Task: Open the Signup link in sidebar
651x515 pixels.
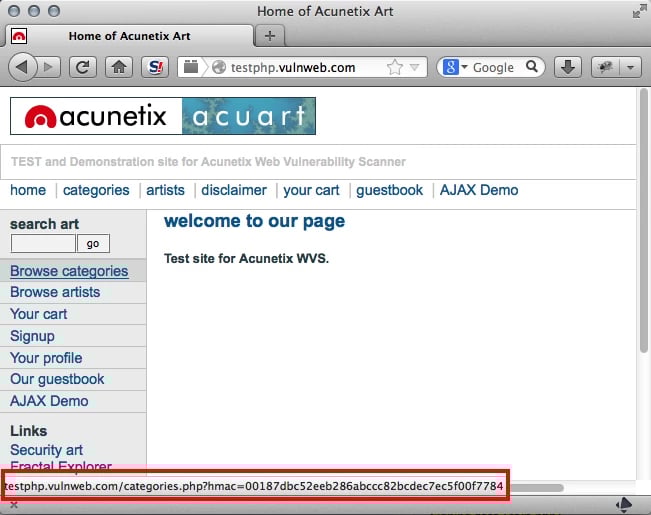Action: click(32, 336)
